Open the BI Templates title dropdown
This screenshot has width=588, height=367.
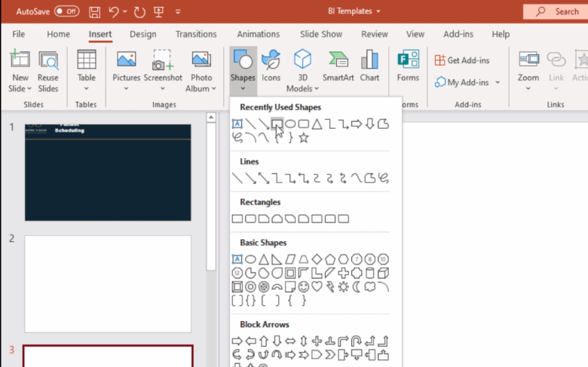(378, 11)
